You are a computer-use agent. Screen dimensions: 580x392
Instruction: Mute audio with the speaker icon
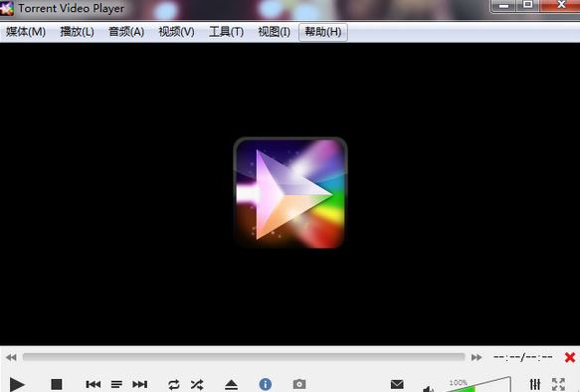point(428,388)
